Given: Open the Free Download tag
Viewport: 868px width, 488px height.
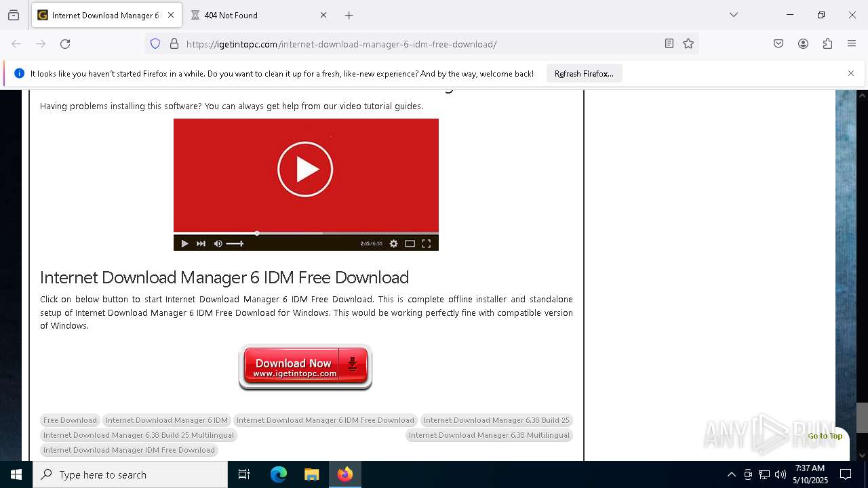Looking at the screenshot, I should (x=70, y=420).
